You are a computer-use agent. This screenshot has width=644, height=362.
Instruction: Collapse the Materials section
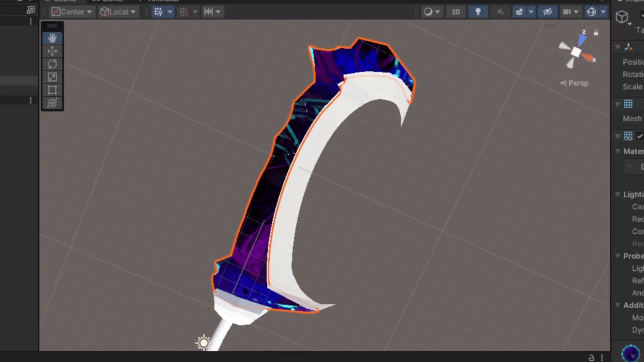coord(618,151)
